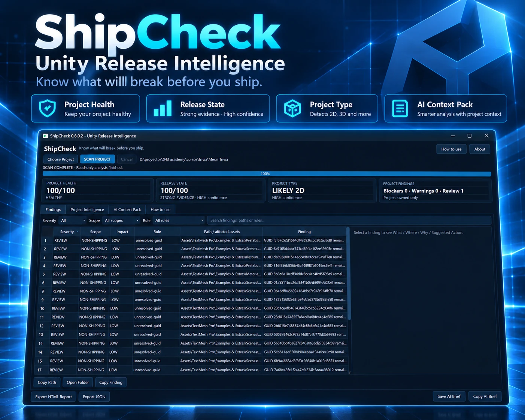This screenshot has width=525, height=420.
Task: Click the Release State bar chart icon
Action: (x=163, y=109)
